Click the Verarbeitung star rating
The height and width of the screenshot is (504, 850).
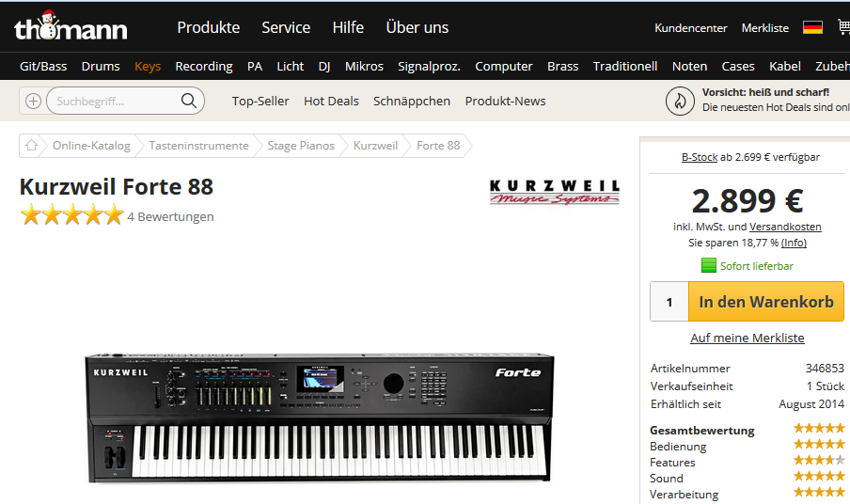point(819,492)
